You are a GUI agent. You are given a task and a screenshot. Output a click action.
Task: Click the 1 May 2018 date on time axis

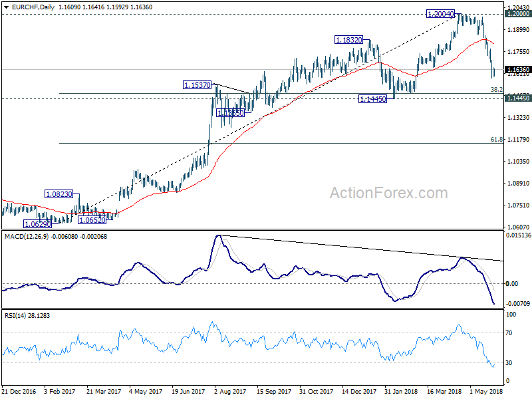[486, 391]
